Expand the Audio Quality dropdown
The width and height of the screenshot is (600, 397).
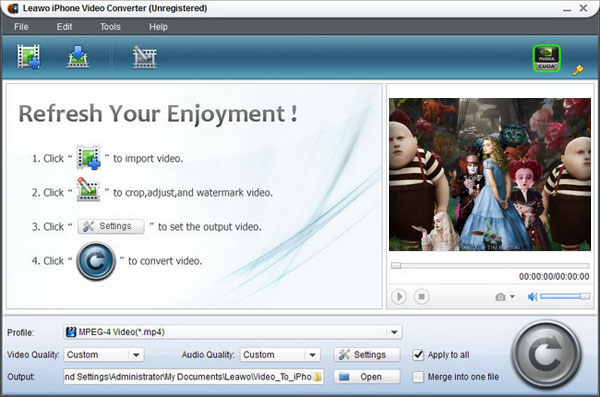[x=313, y=355]
